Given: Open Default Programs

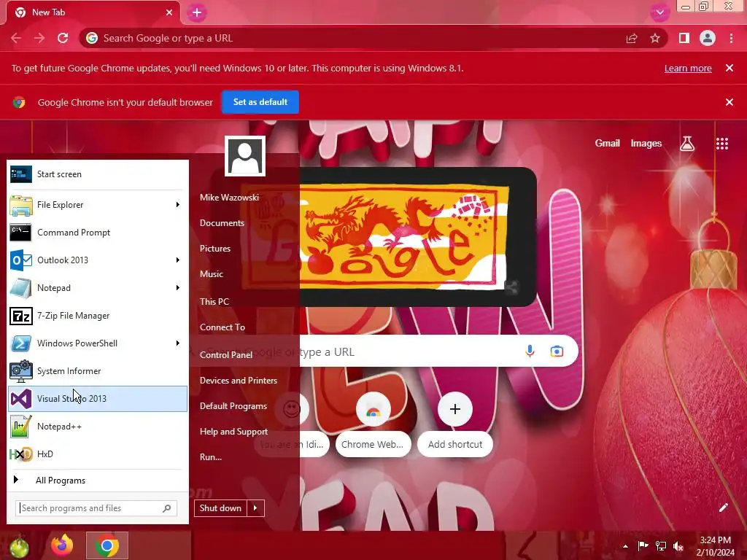Looking at the screenshot, I should pyautogui.click(x=233, y=406).
